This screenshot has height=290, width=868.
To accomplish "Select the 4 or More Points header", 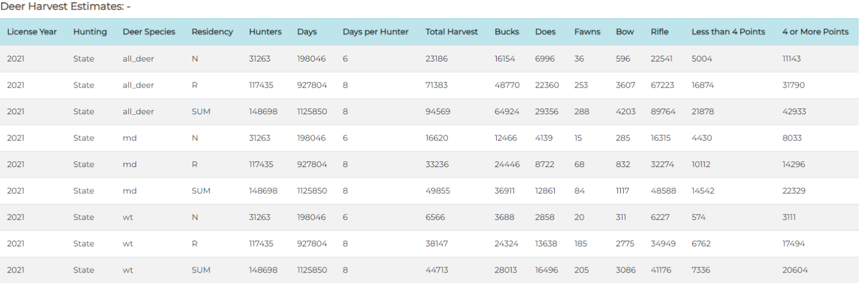I will [x=815, y=32].
